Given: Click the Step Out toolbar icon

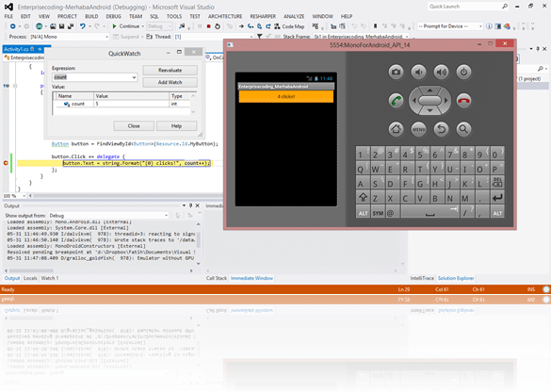Looking at the screenshot, I should (268, 26).
